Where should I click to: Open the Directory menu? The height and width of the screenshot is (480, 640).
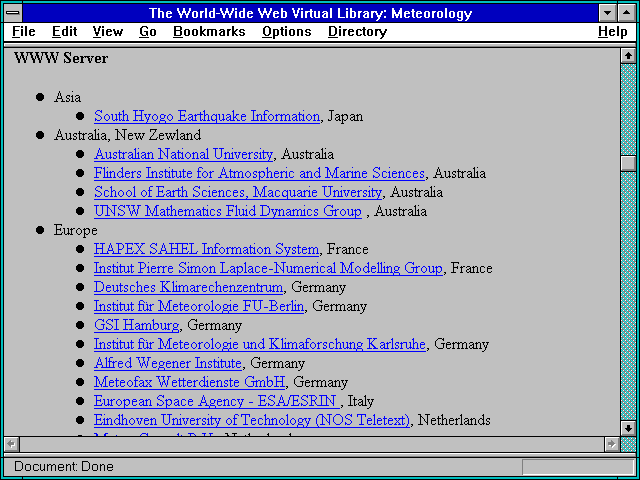click(x=357, y=32)
